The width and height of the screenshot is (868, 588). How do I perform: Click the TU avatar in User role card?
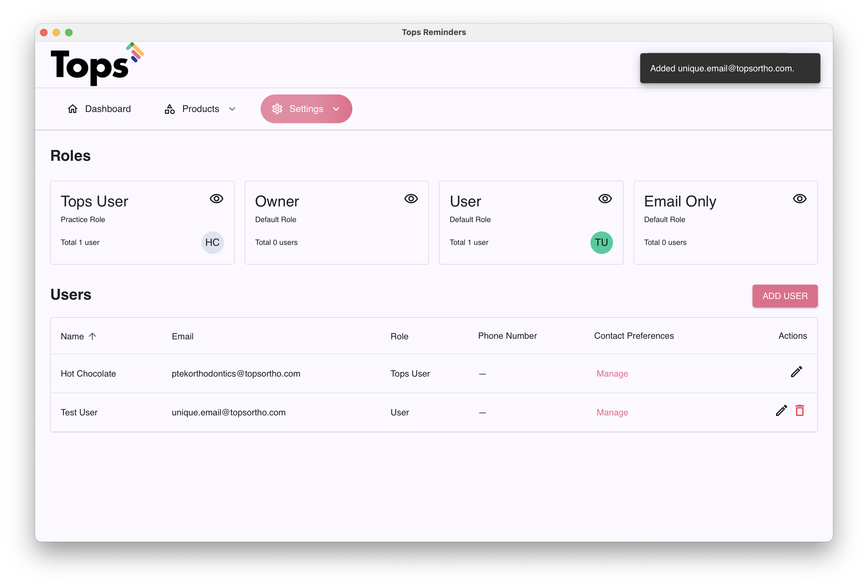601,243
